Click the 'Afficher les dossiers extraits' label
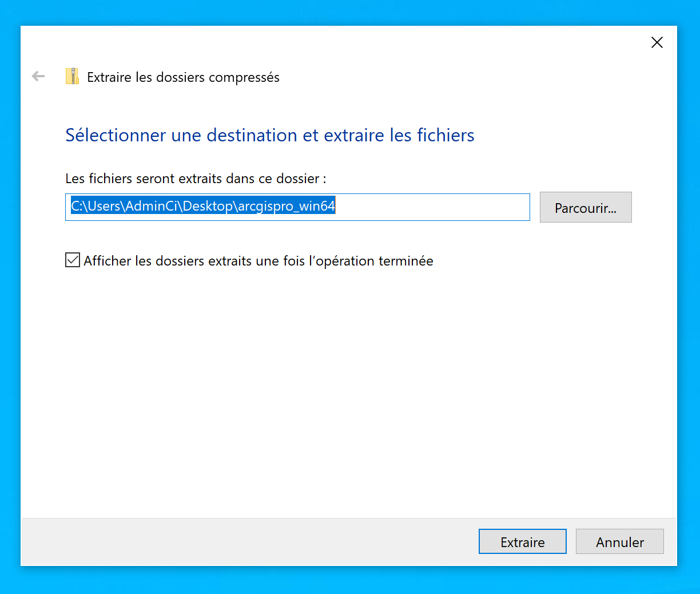This screenshot has height=594, width=700. [258, 261]
